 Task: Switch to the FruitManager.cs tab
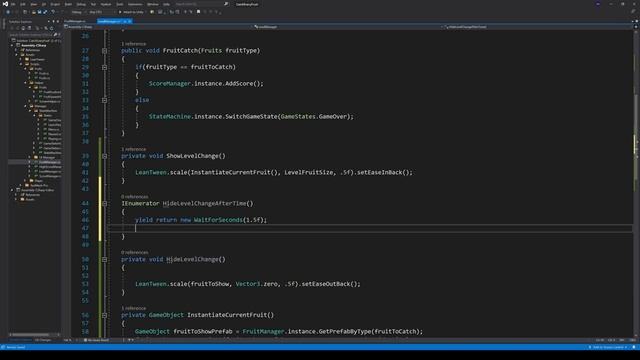coord(75,21)
